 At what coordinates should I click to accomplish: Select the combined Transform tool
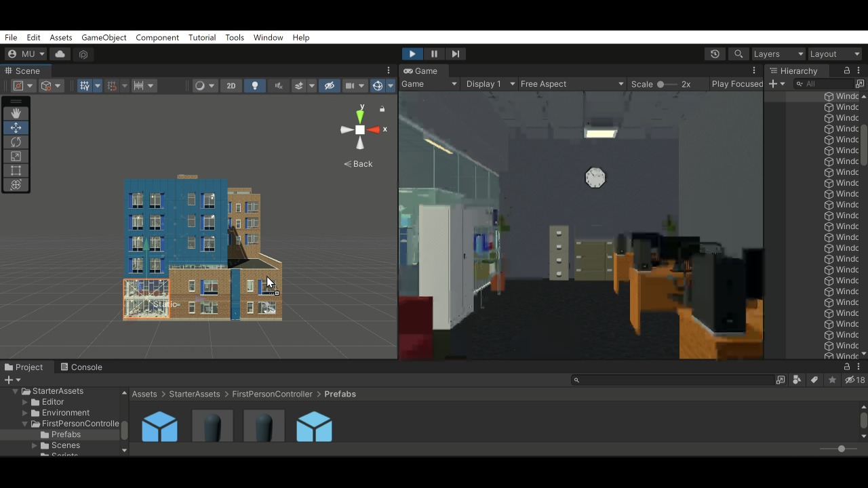pos(16,184)
